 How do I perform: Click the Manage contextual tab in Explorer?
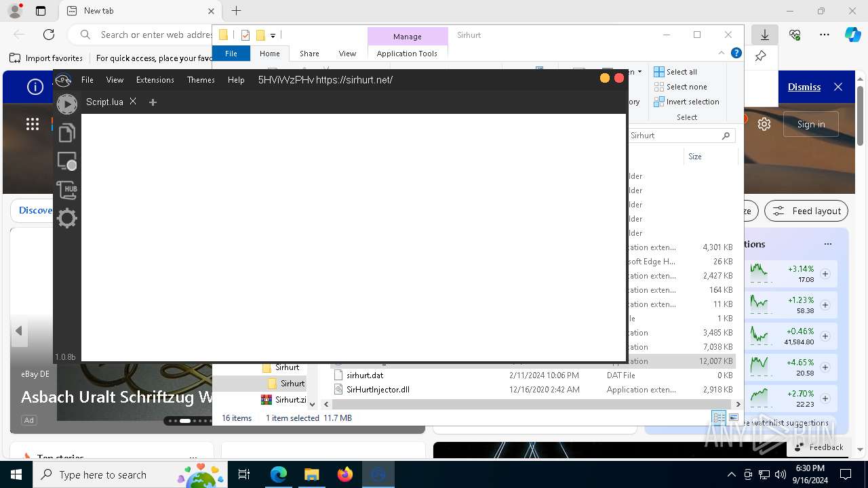point(408,37)
